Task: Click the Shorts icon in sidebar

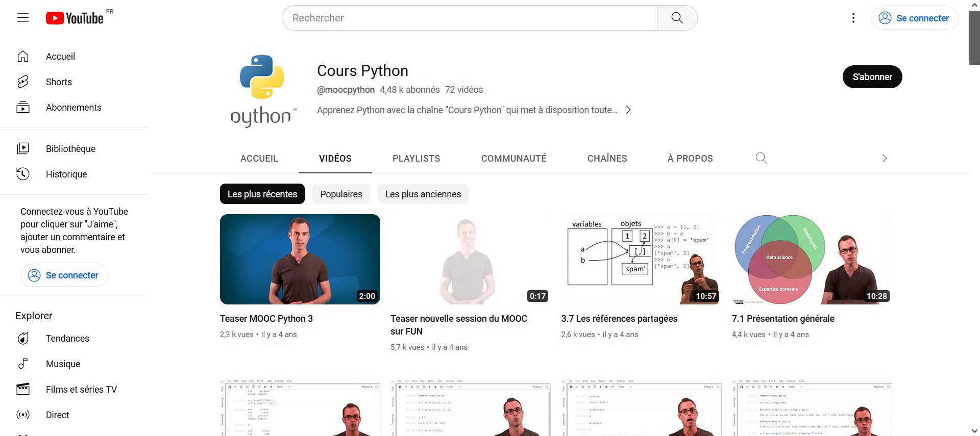Action: point(23,82)
